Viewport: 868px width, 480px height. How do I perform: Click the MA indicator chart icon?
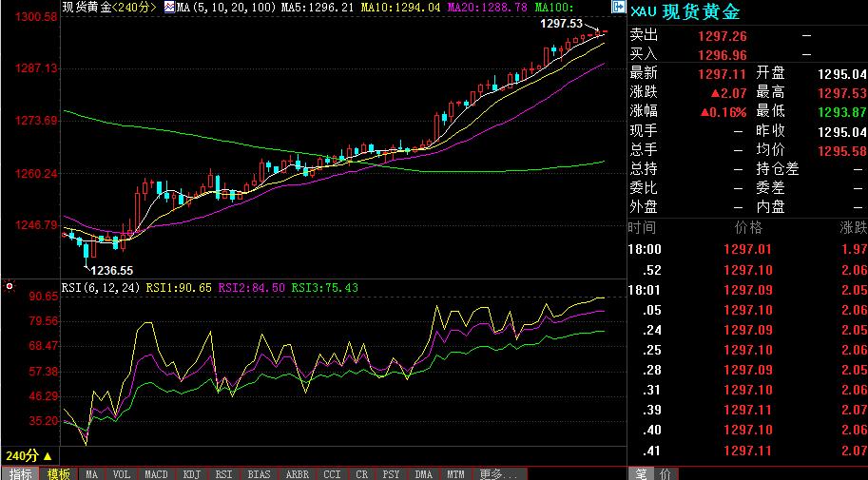tap(169, 8)
